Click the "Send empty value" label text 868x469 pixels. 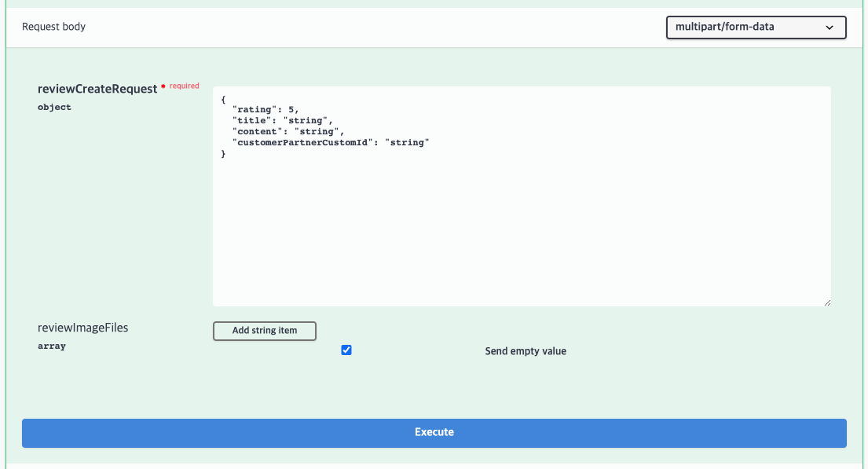click(526, 351)
